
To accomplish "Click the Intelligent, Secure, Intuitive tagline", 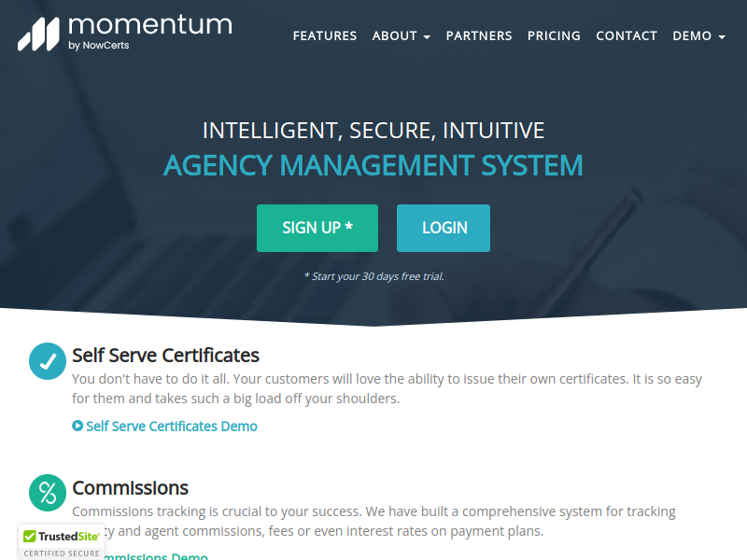I will tap(373, 131).
